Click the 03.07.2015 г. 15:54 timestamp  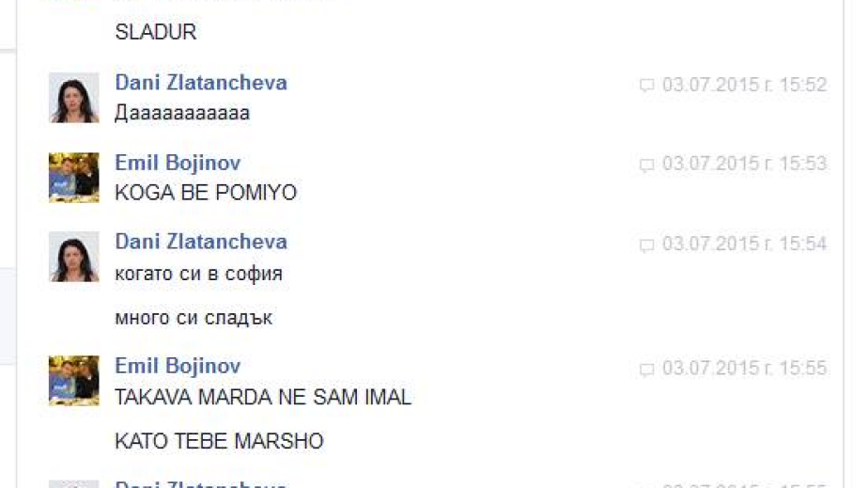[745, 244]
